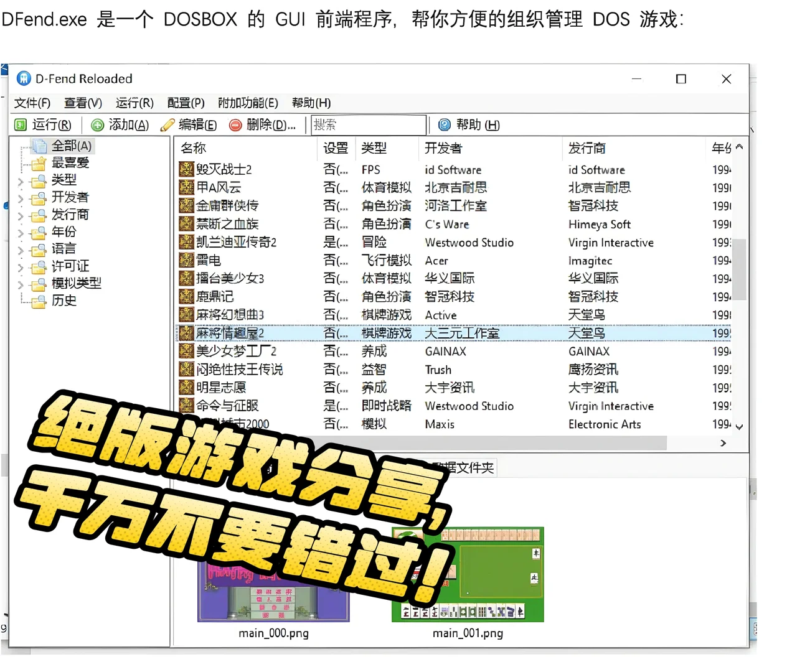Click the 添加 green plus icon
The image size is (787, 672).
pyautogui.click(x=98, y=124)
